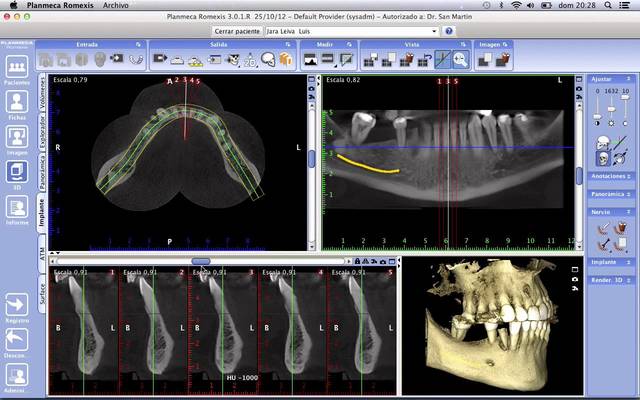Click the export video icon in Salida group

[x=160, y=59]
